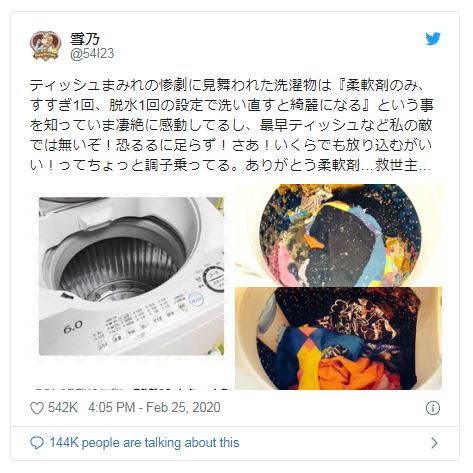Click the Twitter bird logo
This screenshot has width=473, height=473.
click(433, 39)
